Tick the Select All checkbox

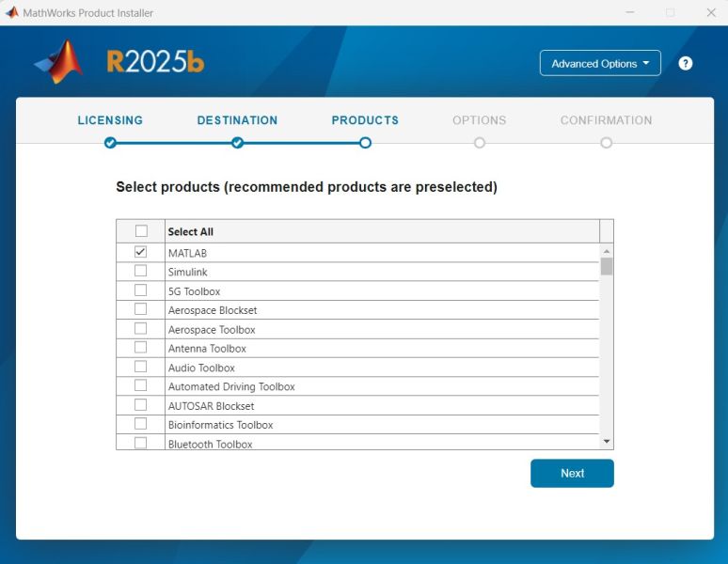(141, 231)
